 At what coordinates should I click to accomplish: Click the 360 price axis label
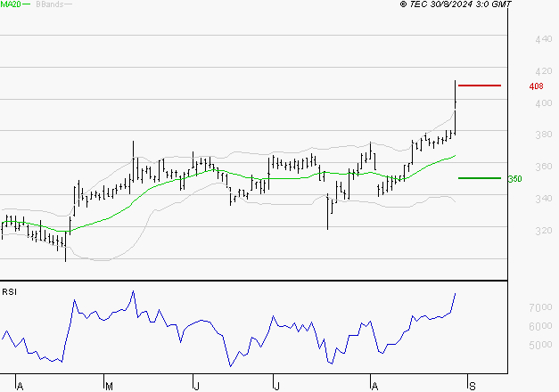click(543, 167)
